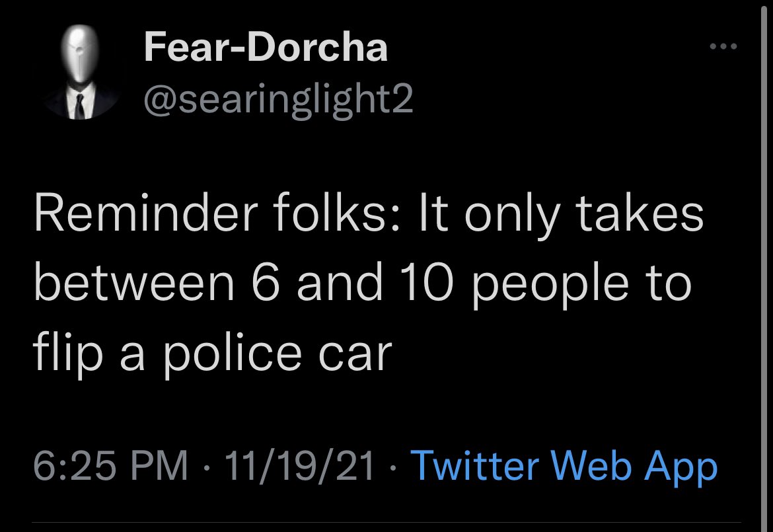This screenshot has width=773, height=532.
Task: Open the Twitter Web App source link
Action: pyautogui.click(x=564, y=466)
